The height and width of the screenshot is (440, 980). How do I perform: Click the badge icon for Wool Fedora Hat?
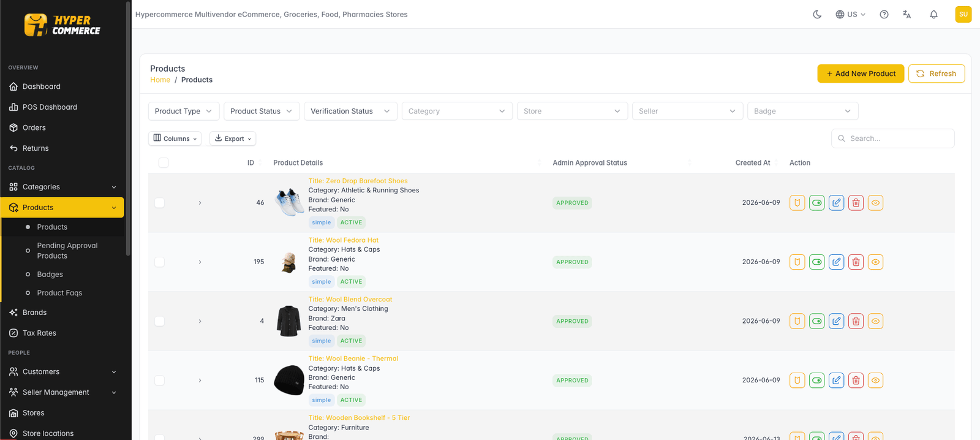(x=797, y=262)
